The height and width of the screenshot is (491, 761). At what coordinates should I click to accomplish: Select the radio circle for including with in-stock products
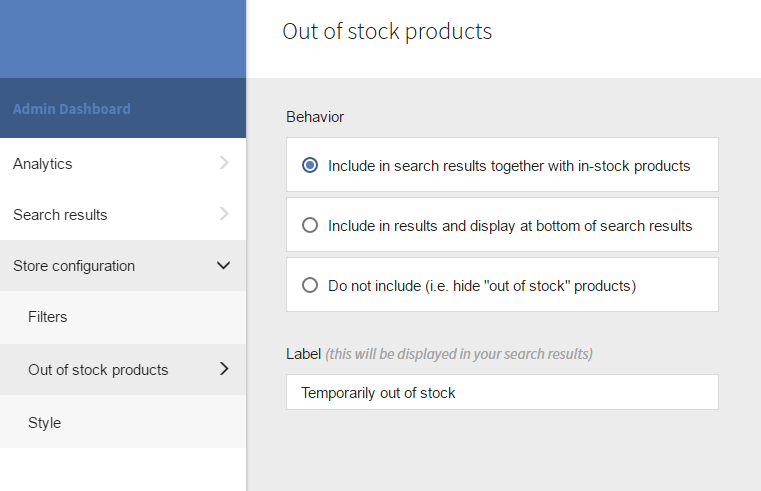point(310,165)
